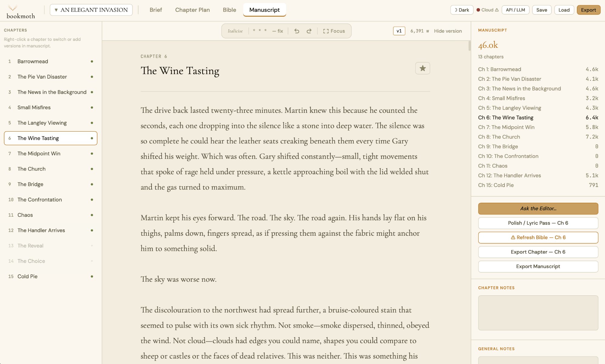Apply italics with the Italicise tool
Viewport: 605px width, 364px height.
[235, 31]
